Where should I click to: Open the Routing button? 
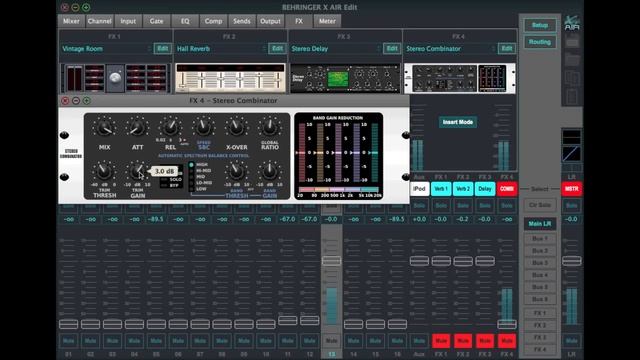(540, 42)
